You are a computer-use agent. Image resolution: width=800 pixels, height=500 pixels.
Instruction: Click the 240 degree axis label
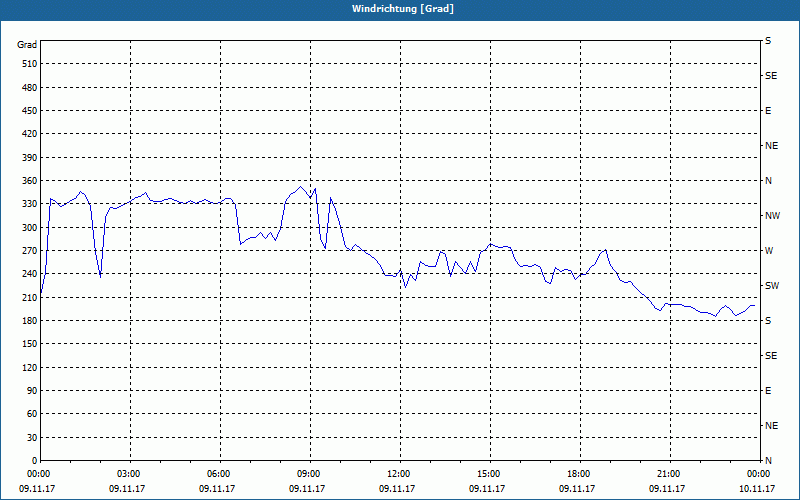30,273
